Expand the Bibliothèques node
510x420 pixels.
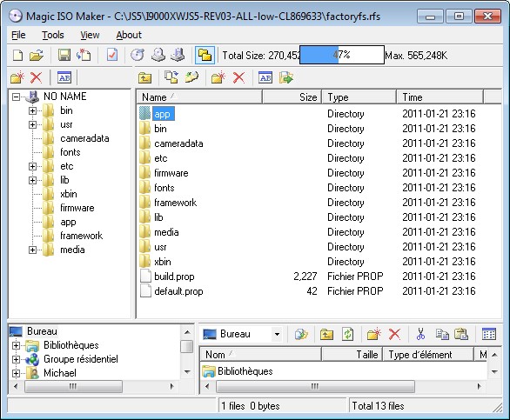16,345
